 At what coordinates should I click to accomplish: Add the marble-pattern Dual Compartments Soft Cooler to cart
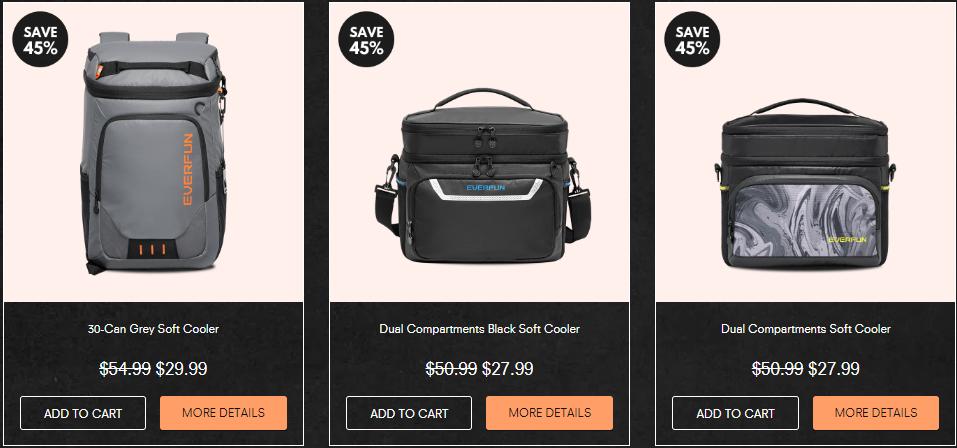pyautogui.click(x=735, y=413)
